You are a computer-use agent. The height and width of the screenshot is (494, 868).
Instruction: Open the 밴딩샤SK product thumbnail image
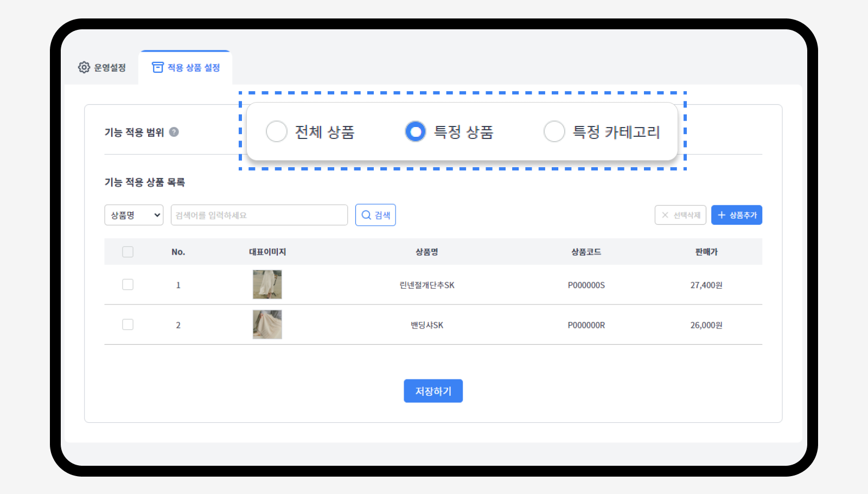click(267, 325)
